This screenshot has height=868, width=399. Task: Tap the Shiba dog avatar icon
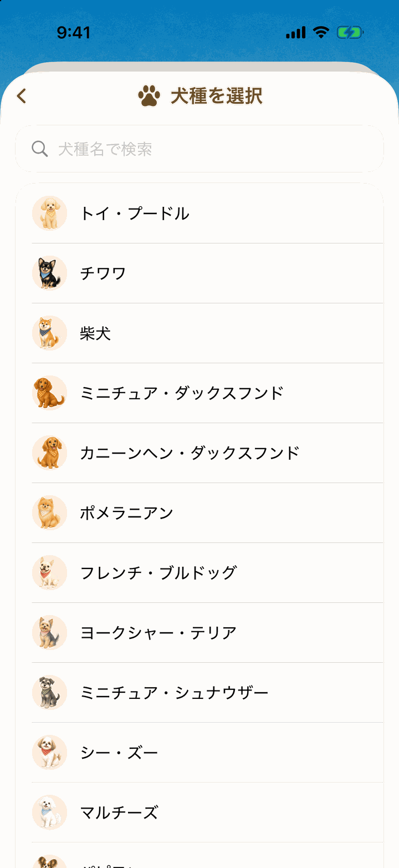click(x=49, y=333)
